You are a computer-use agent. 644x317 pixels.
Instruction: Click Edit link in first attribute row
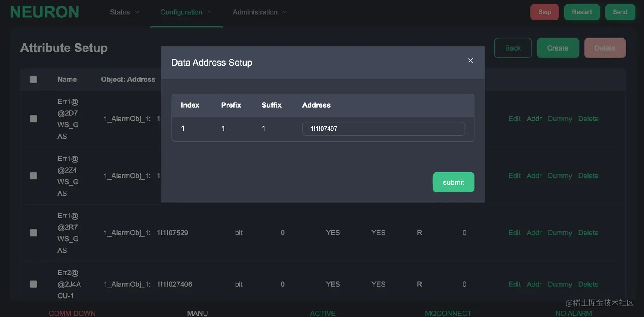point(515,119)
